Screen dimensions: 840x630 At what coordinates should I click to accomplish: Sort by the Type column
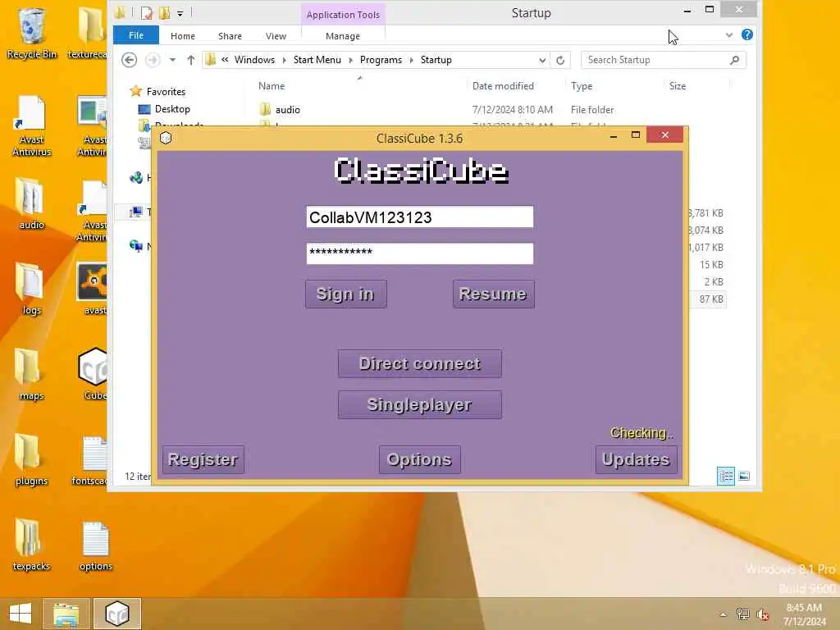coord(582,85)
